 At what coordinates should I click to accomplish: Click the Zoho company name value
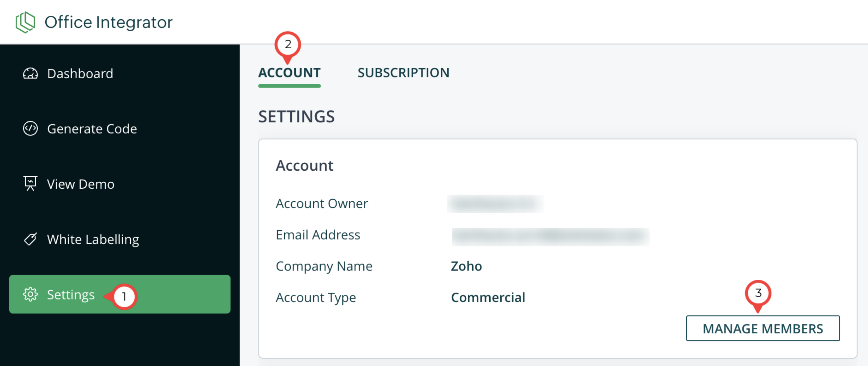[x=466, y=266]
